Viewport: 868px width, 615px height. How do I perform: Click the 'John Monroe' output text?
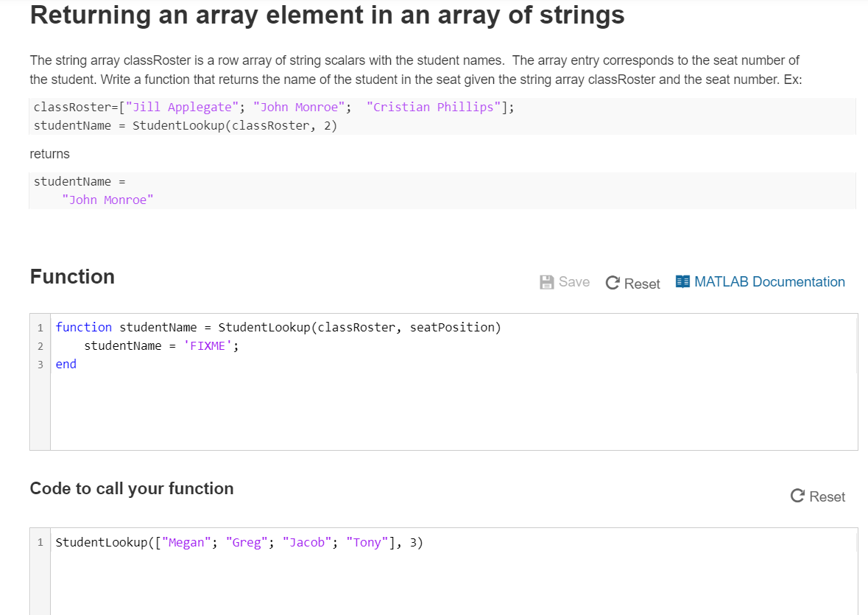107,199
